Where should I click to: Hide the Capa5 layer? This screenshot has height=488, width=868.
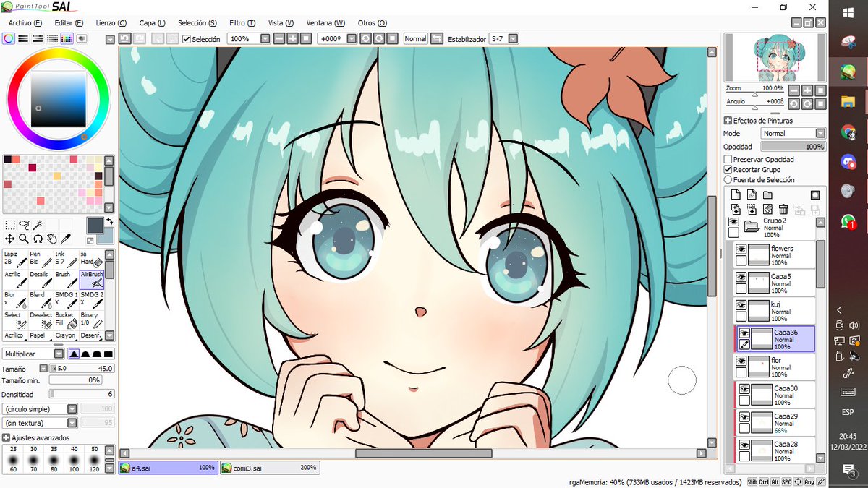tap(741, 277)
